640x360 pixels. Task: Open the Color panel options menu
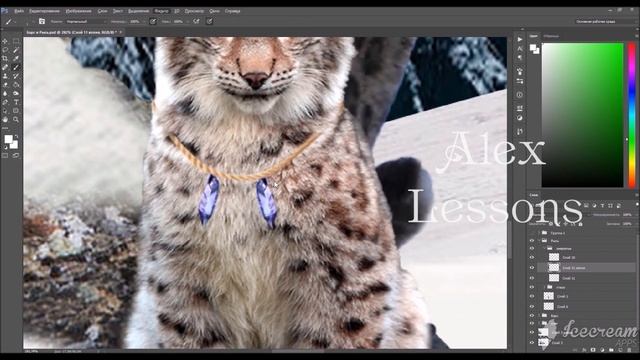[636, 36]
